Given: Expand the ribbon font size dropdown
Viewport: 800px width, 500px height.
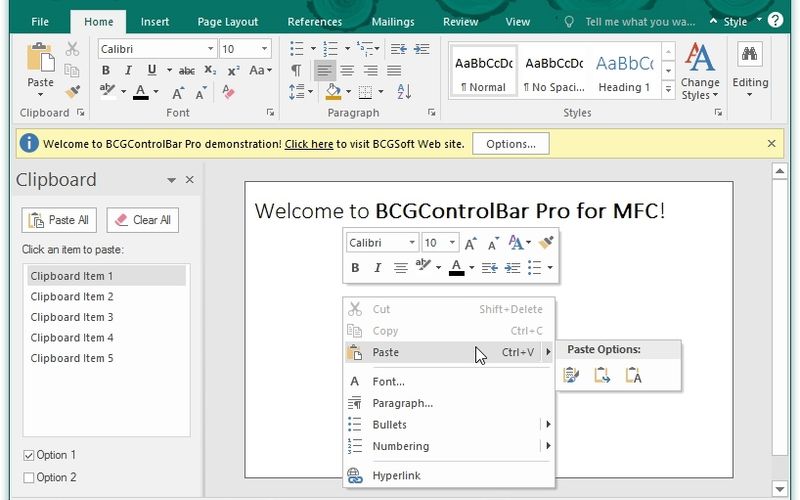Looking at the screenshot, I should pos(264,49).
